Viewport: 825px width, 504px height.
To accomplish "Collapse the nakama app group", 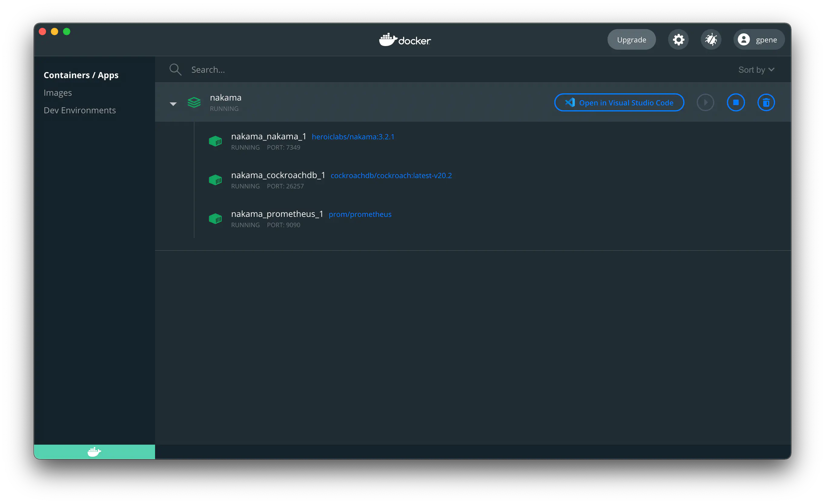I will click(x=173, y=104).
